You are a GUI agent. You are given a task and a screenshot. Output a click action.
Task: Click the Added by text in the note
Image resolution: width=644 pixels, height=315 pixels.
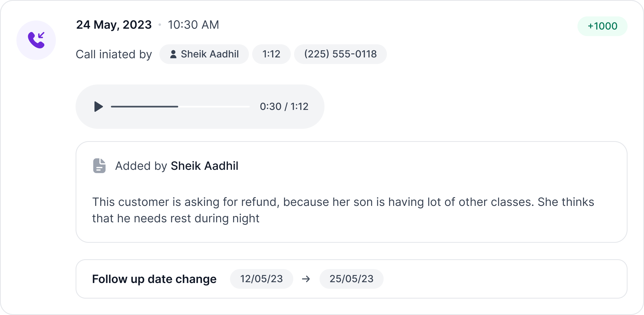(x=141, y=166)
